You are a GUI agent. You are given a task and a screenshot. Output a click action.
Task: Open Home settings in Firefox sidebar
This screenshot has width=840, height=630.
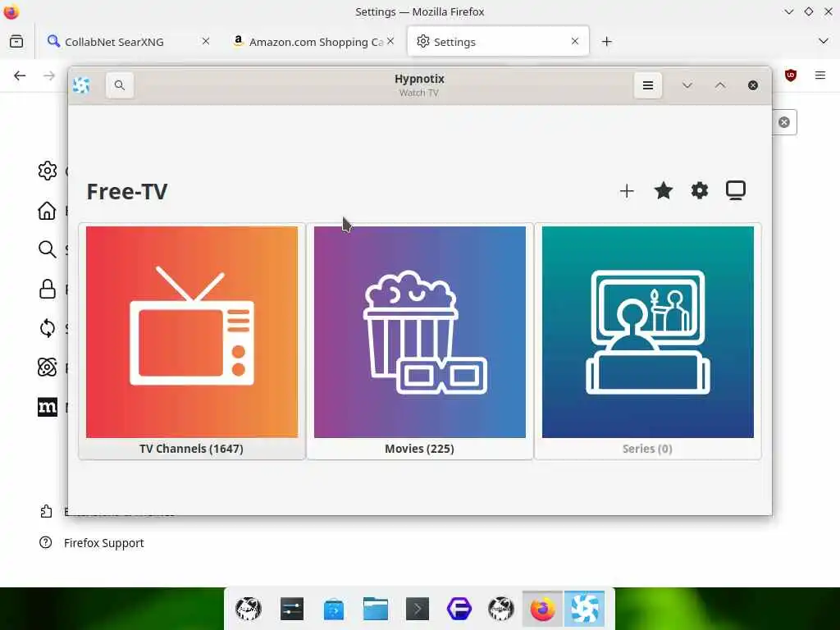(47, 211)
